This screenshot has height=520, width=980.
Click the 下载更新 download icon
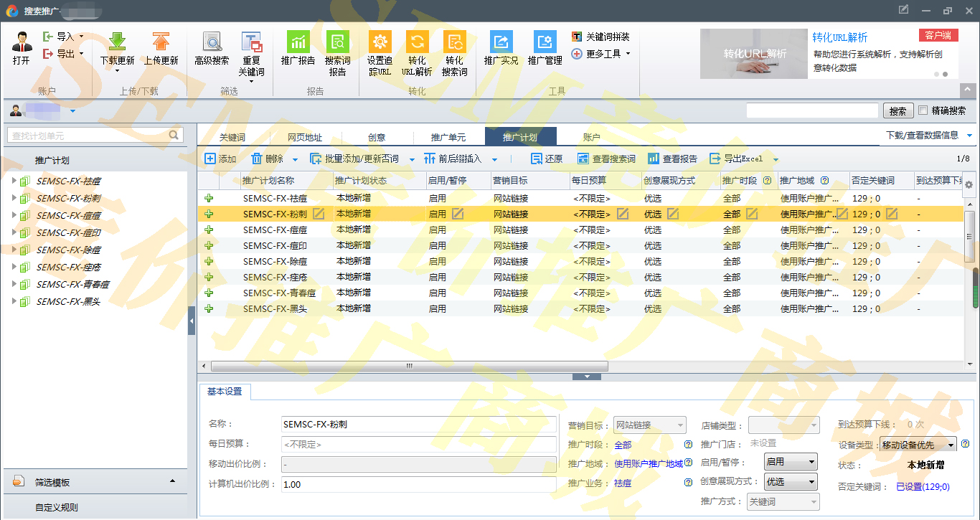117,42
